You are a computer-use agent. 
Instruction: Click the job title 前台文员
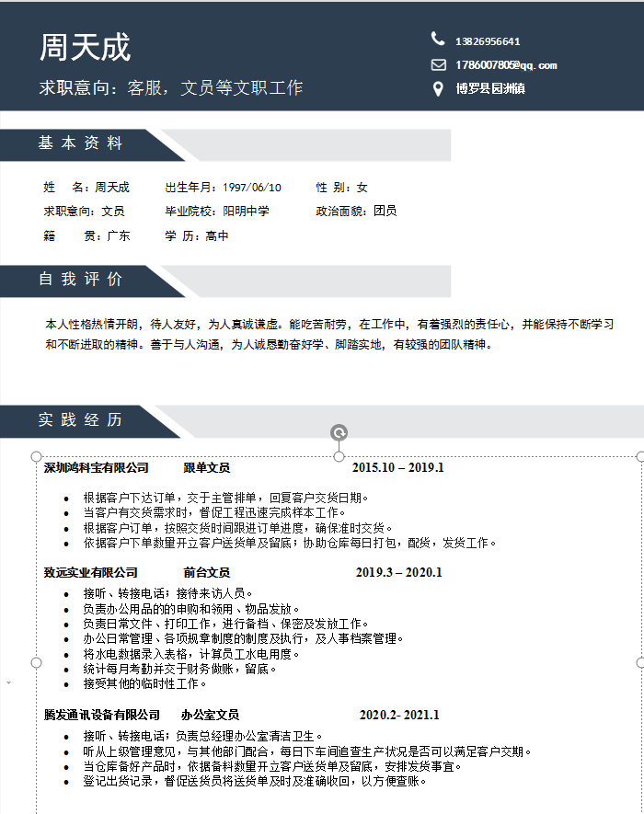206,572
